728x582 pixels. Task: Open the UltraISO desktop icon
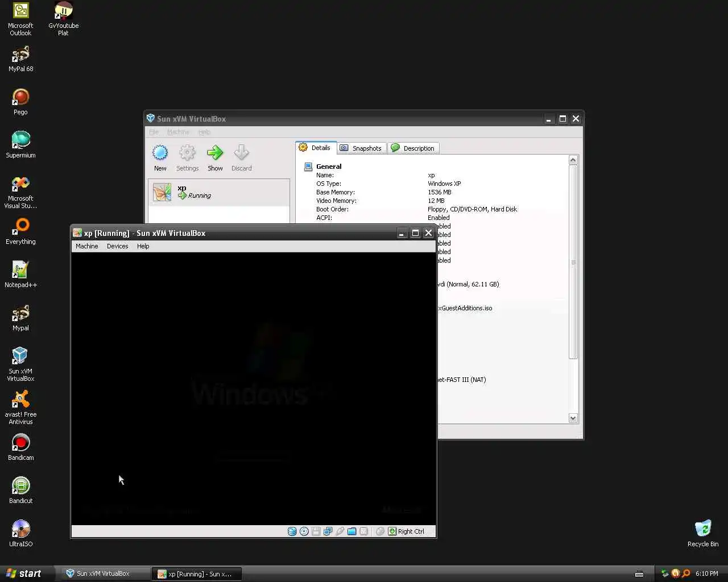tap(20, 534)
